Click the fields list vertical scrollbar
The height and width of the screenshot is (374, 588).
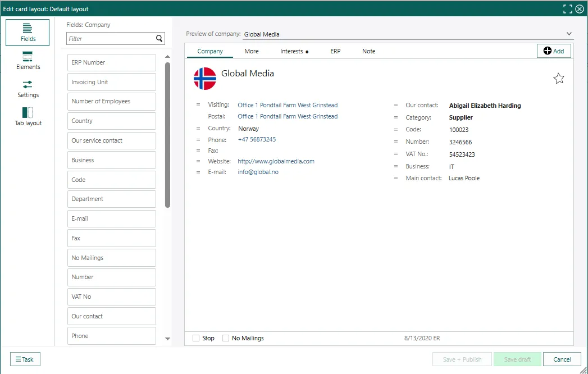(167, 135)
